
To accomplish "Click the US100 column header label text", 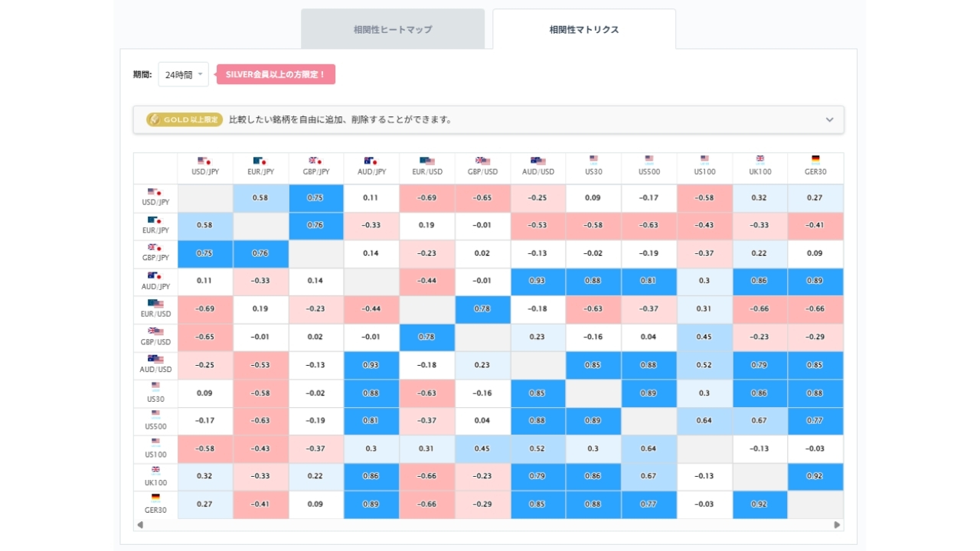I will point(704,172).
